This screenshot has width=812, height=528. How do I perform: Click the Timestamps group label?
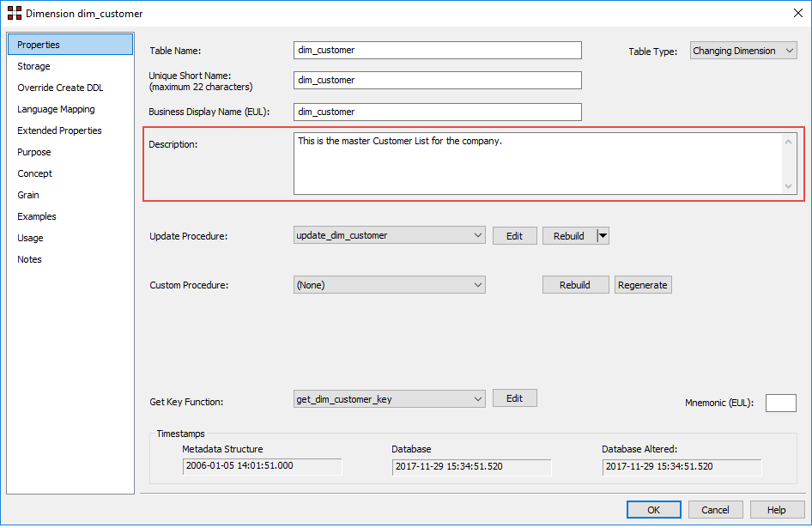pos(181,434)
